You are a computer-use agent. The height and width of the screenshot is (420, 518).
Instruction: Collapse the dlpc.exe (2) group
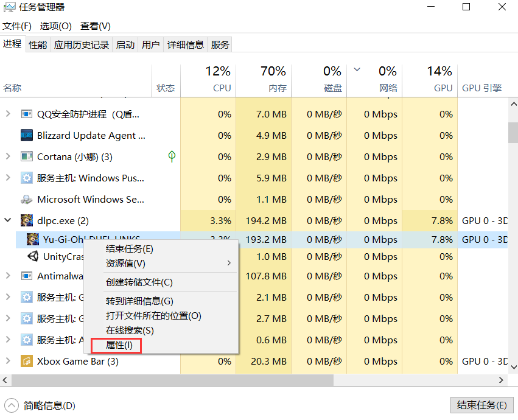pos(8,220)
